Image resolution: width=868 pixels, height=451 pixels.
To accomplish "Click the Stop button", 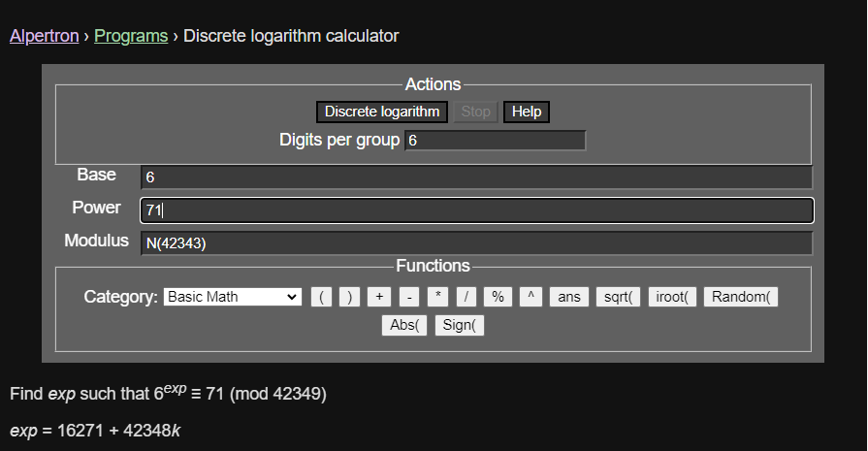I will [x=475, y=112].
